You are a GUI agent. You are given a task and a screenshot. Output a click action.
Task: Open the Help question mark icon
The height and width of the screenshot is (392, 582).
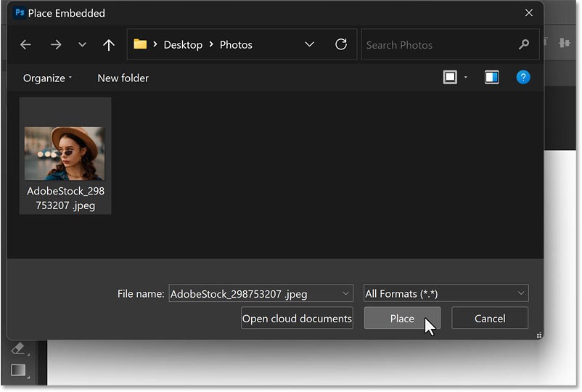pos(522,77)
